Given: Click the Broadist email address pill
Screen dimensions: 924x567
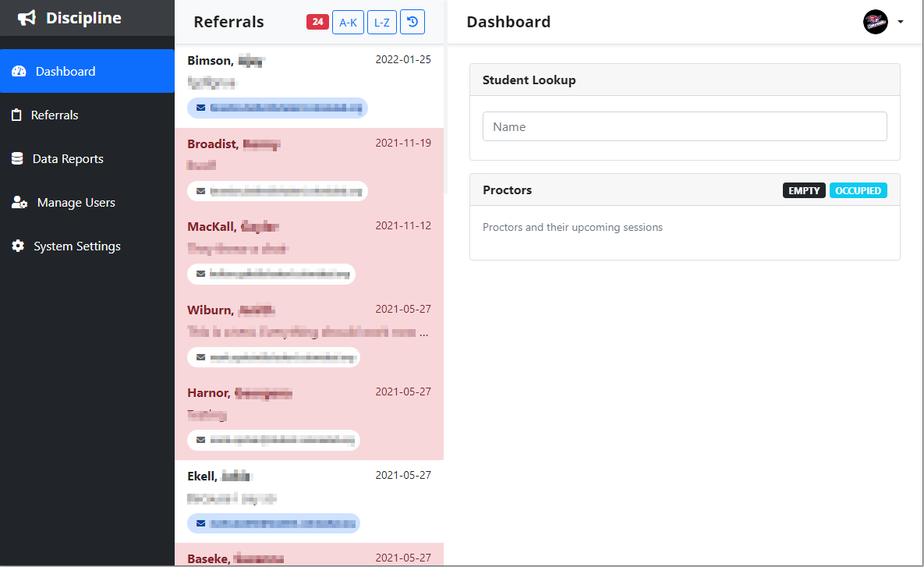Looking at the screenshot, I should tap(278, 190).
